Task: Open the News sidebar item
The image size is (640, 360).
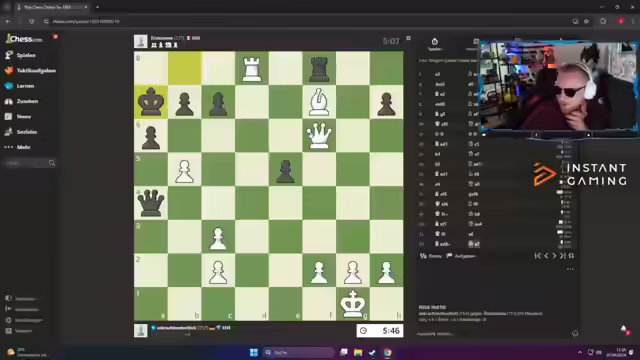Action: [x=18, y=116]
